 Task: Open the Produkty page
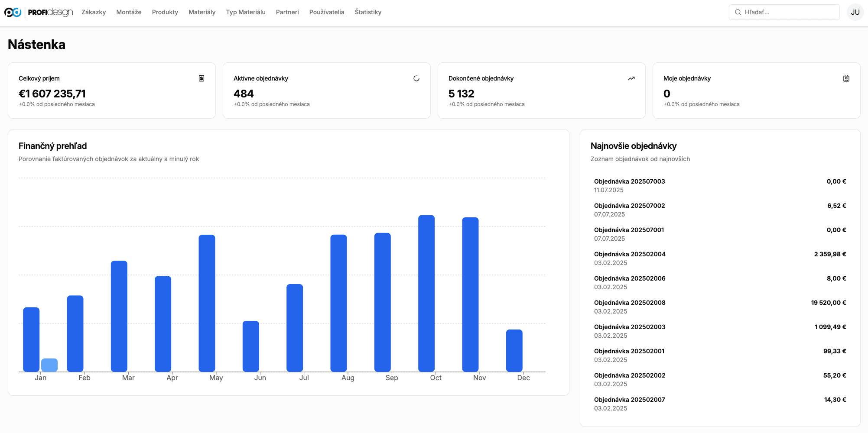165,12
